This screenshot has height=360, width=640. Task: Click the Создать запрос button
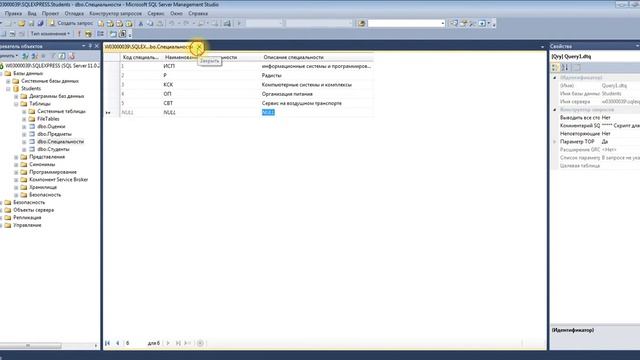71,24
